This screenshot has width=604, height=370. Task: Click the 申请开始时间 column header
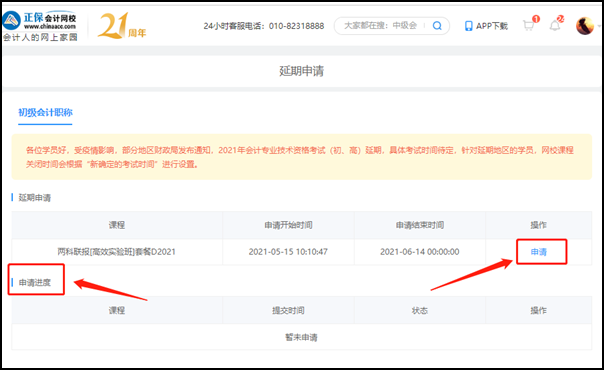(288, 225)
